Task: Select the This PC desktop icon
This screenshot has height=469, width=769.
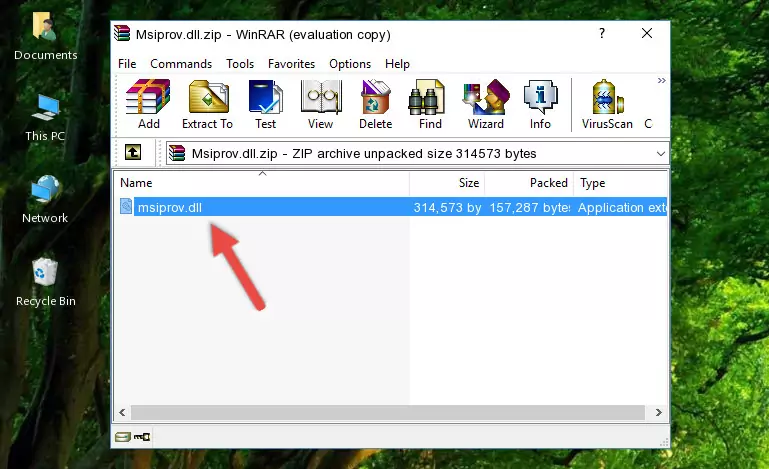Action: tap(45, 118)
